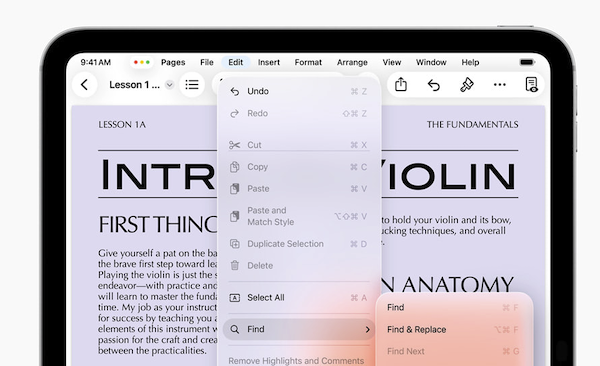Viewport: 600px width, 366px height.
Task: Open the View menu
Action: click(392, 62)
